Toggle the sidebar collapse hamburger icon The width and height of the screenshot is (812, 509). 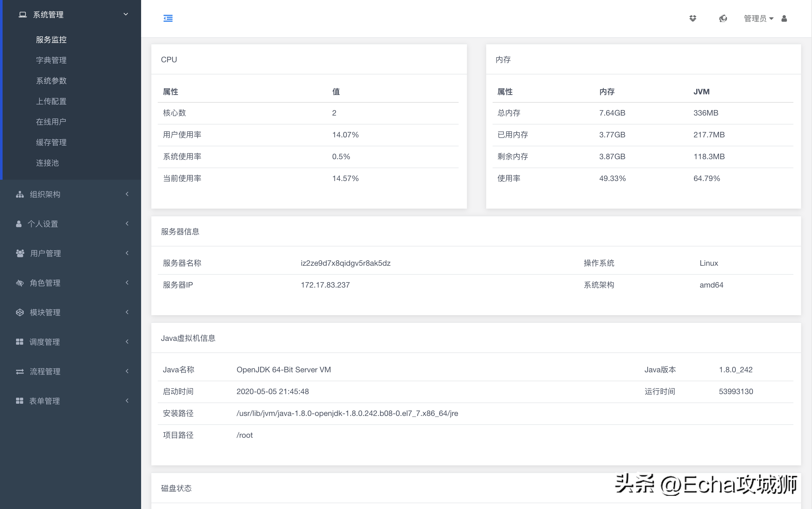(x=168, y=18)
